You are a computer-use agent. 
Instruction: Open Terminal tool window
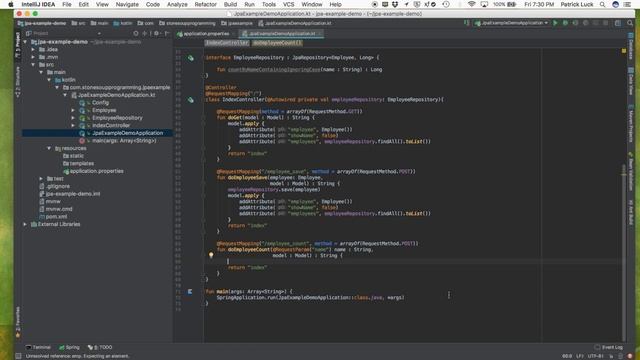click(x=38, y=347)
